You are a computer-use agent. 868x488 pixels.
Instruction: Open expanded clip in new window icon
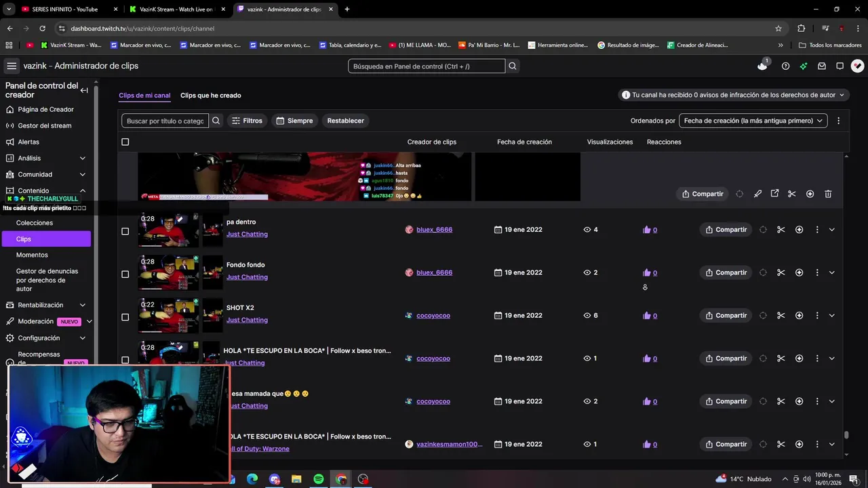774,194
